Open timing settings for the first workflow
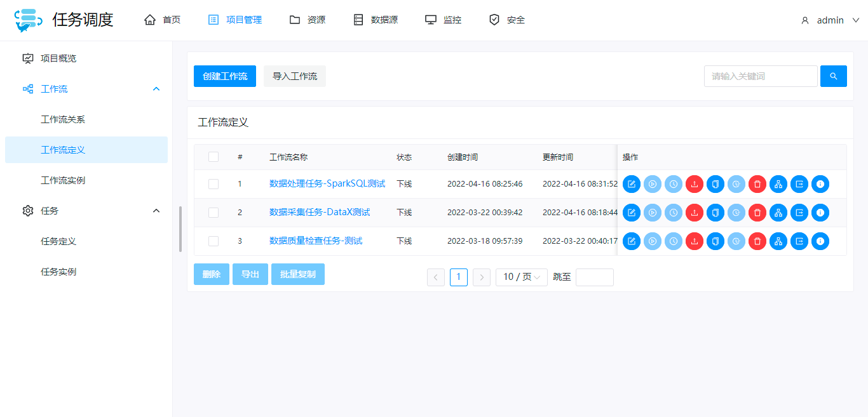868x417 pixels. click(673, 184)
